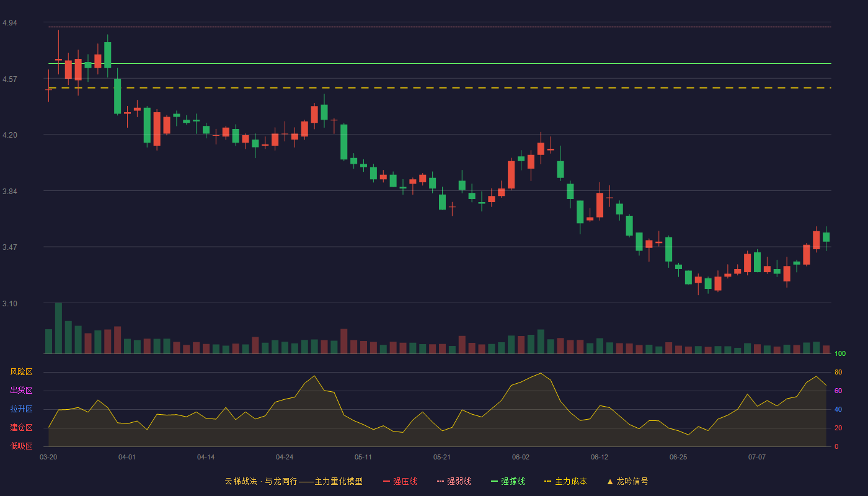
Task: Click the 4.57 price axis label
Action: [10, 79]
